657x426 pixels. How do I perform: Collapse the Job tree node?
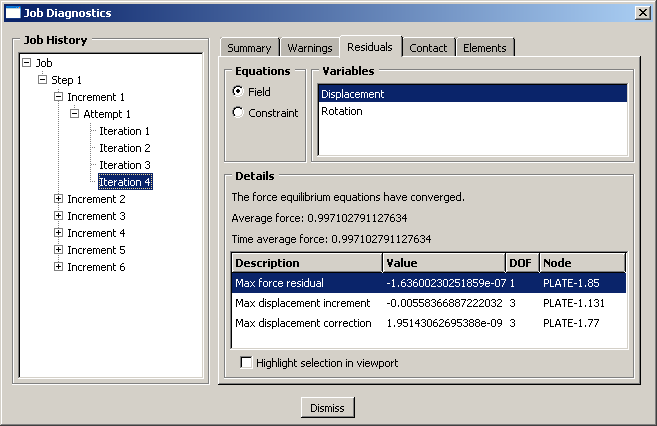[26, 63]
